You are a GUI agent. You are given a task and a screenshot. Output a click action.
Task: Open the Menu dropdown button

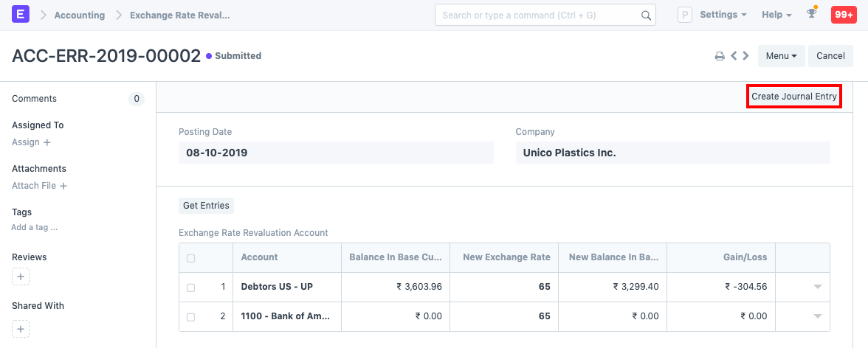(x=780, y=56)
